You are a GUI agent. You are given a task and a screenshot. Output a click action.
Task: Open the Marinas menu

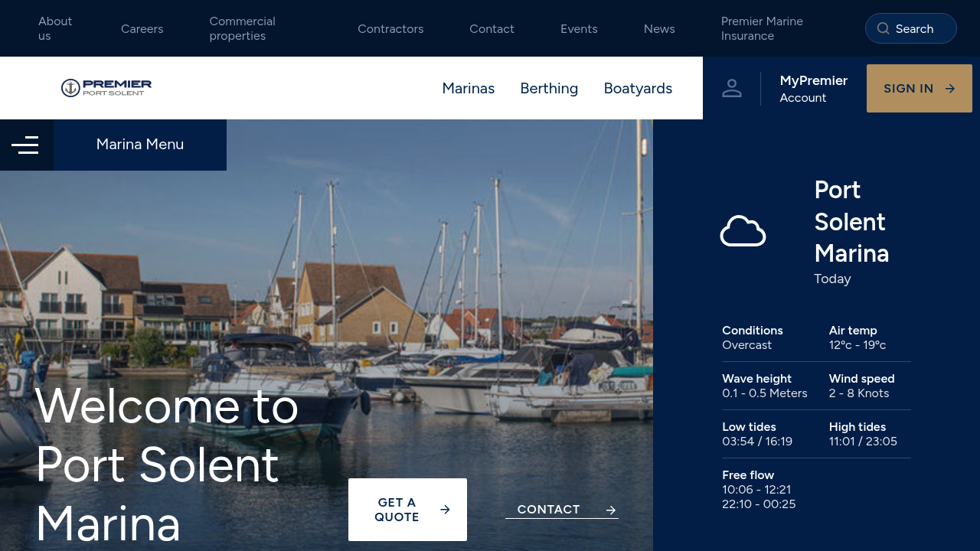point(469,88)
